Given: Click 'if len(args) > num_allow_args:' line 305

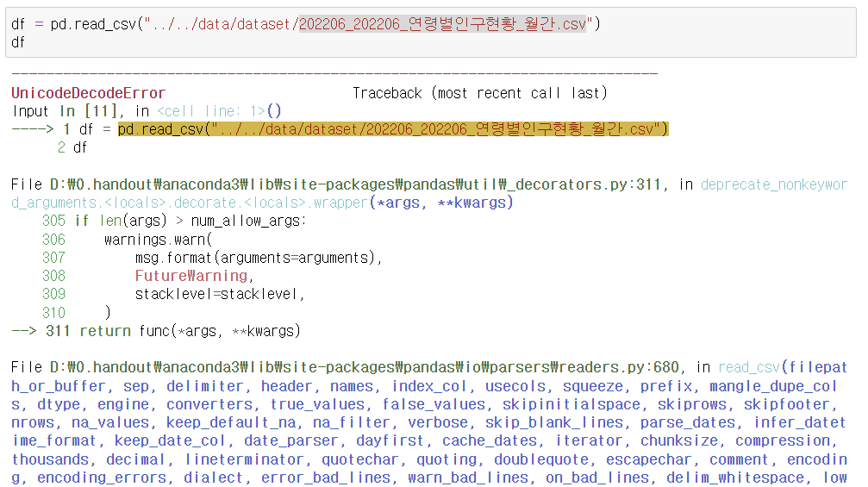Looking at the screenshot, I should 190,221.
